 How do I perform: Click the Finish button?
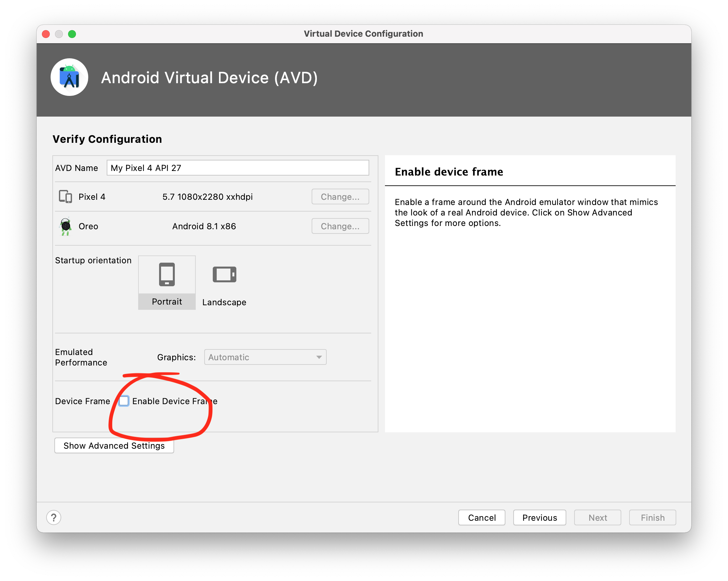[x=652, y=517]
